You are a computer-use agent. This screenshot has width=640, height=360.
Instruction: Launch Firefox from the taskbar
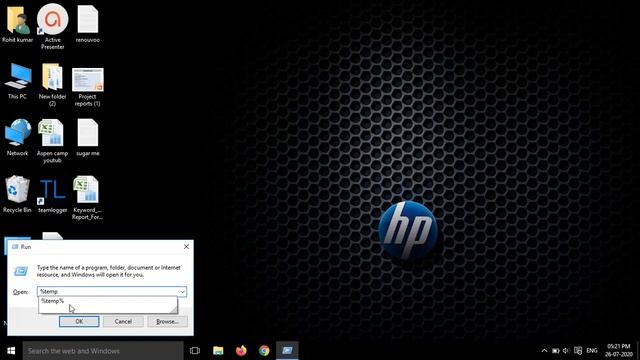(241, 351)
